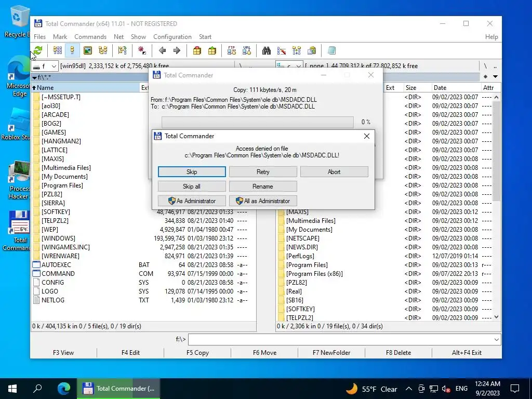Screen dimensions: 532x399
Task: Sort left panel by Name column header
Action: coord(85,87)
